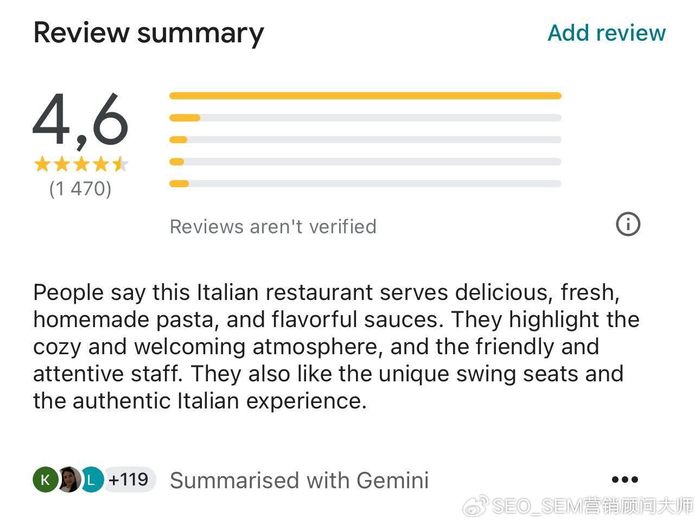Viewport: 700px width, 524px height.
Task: Open the info icon beside unverified reviews notice
Action: [627, 224]
